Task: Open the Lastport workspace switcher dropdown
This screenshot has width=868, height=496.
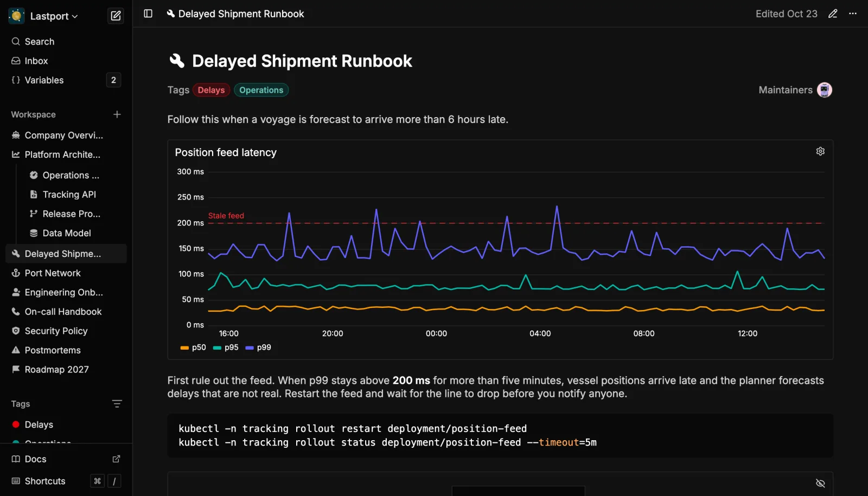Action: click(43, 16)
